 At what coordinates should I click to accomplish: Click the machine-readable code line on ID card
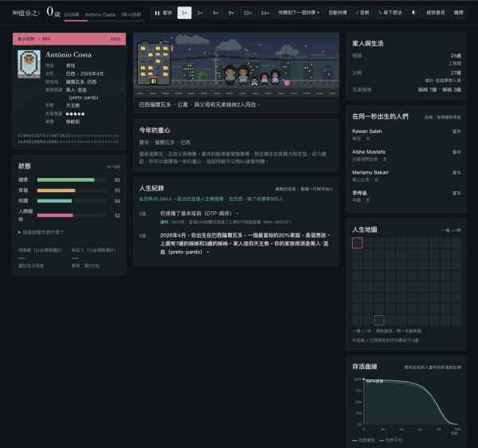[x=68, y=139]
